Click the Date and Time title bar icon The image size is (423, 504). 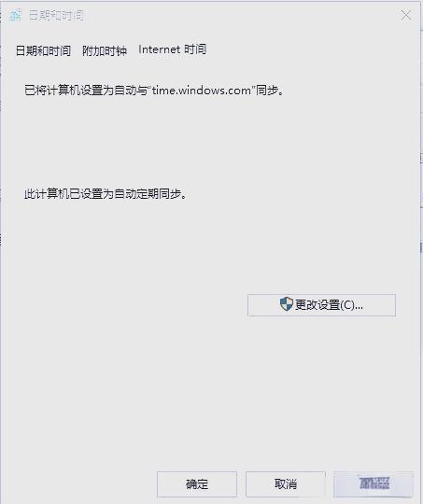(x=16, y=16)
